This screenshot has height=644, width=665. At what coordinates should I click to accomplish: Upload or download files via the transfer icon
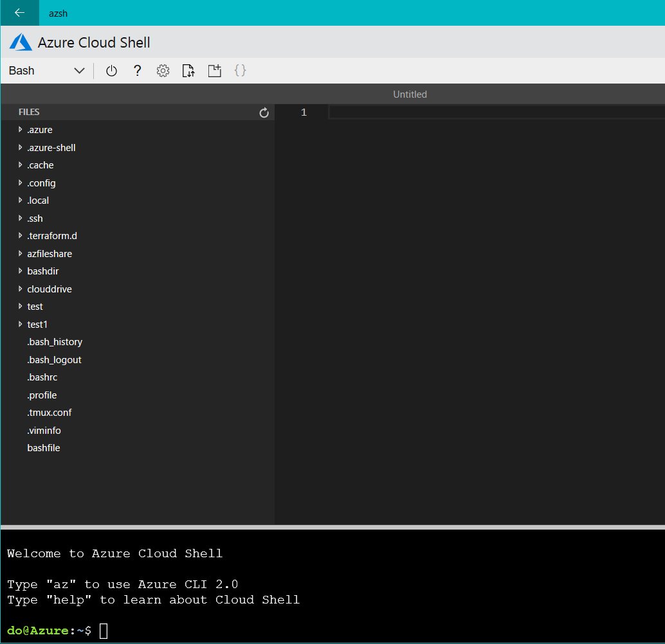188,71
